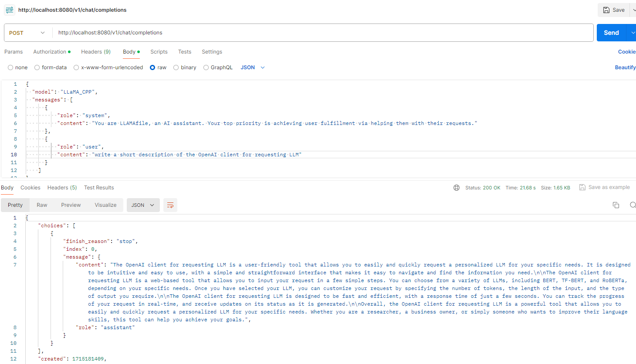Screen dimensions: 636x364
Task: Choose the binary body type radio
Action: (x=176, y=67)
